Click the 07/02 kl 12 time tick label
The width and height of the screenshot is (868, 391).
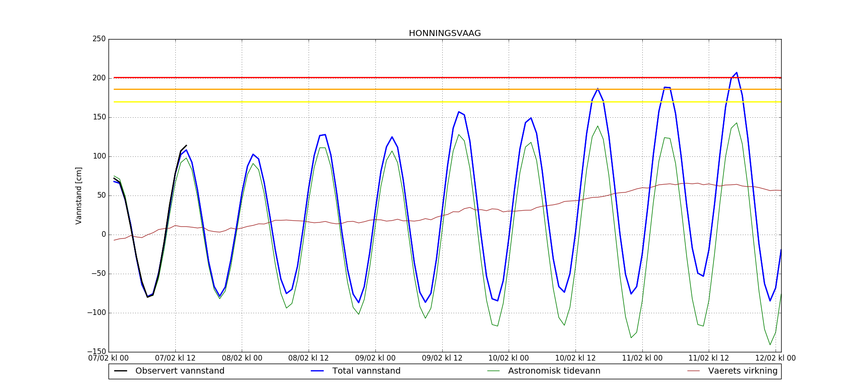point(175,358)
